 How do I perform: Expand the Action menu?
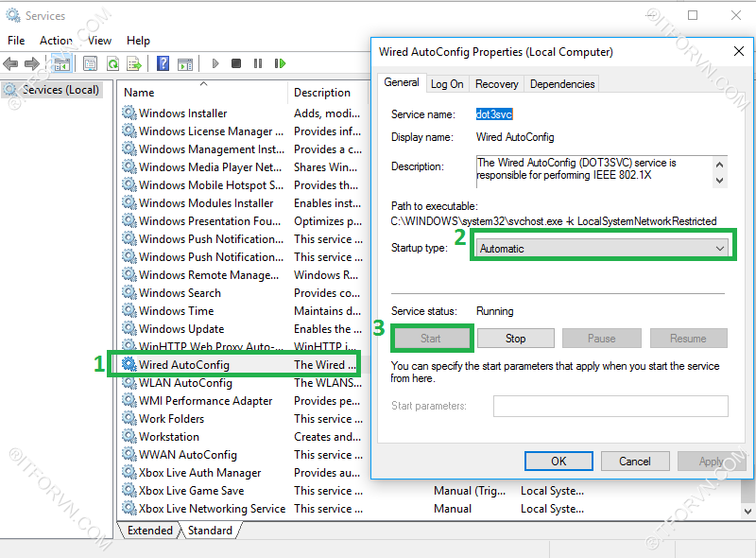(55, 41)
